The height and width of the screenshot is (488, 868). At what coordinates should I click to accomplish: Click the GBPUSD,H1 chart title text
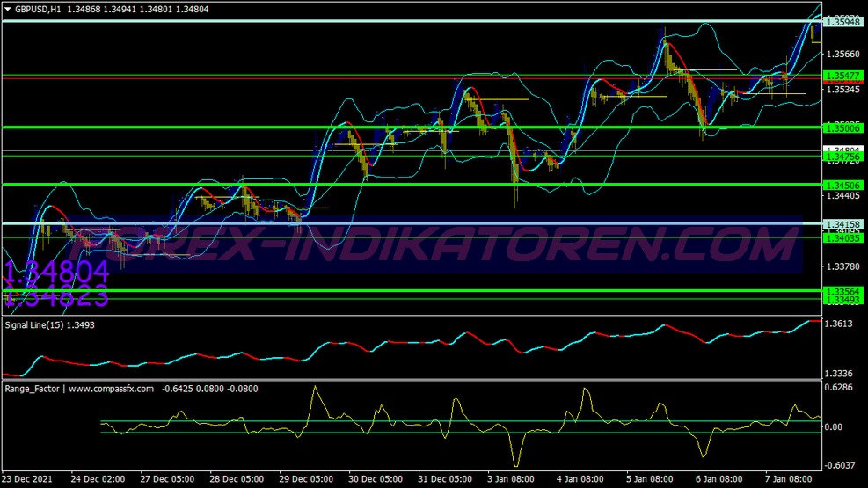point(38,9)
